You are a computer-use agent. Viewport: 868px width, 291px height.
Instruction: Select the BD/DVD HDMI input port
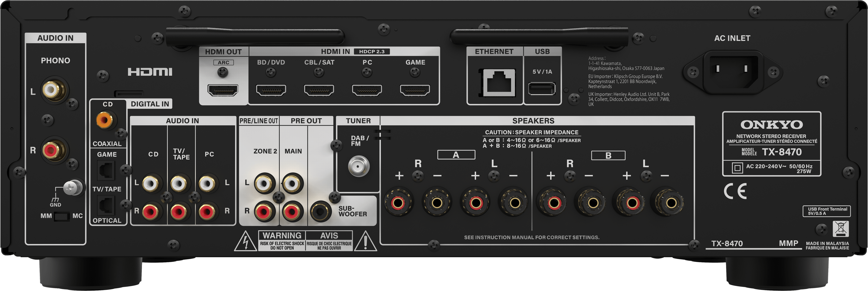(x=271, y=90)
